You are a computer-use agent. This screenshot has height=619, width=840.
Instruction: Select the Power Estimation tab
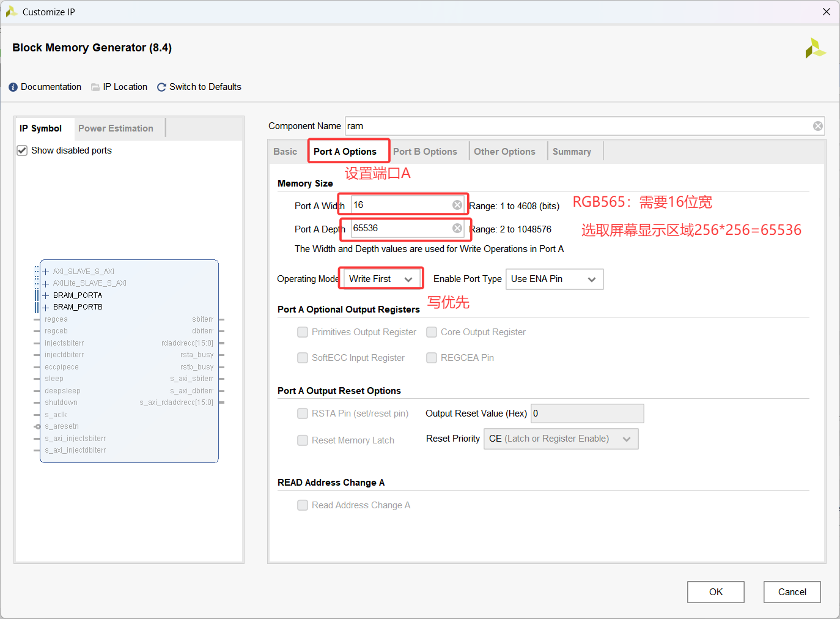[x=116, y=128]
